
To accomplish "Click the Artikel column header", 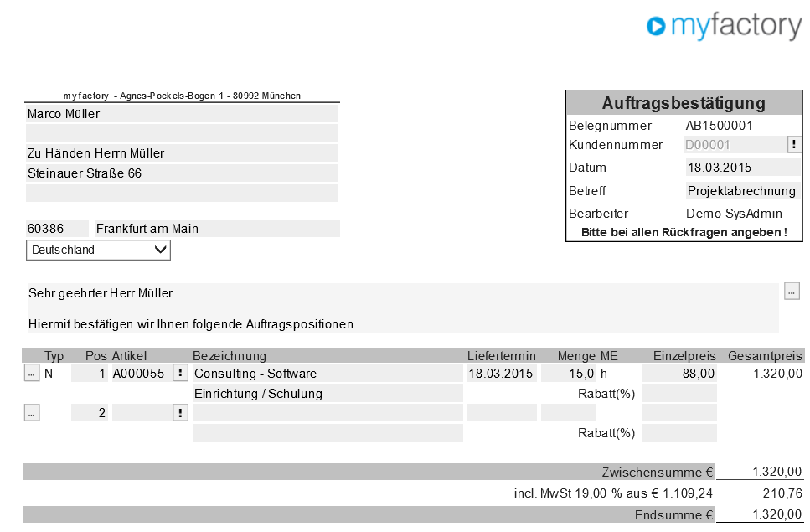I will [129, 356].
